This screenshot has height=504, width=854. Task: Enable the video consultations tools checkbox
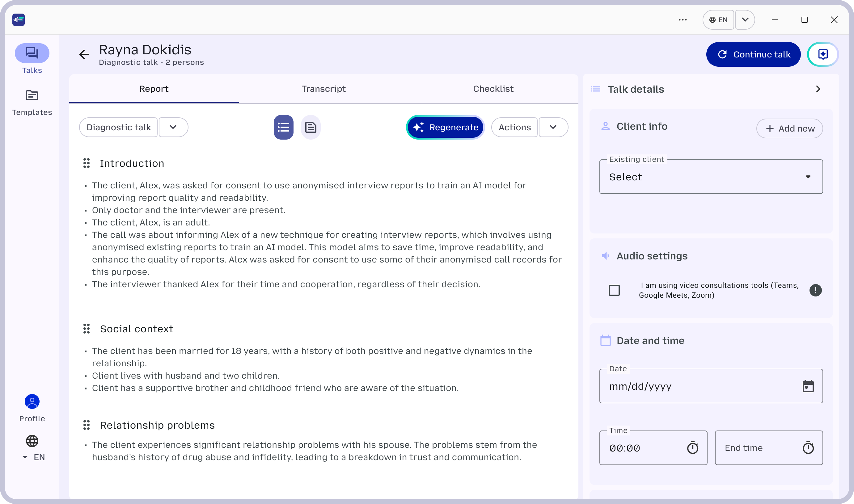(614, 290)
